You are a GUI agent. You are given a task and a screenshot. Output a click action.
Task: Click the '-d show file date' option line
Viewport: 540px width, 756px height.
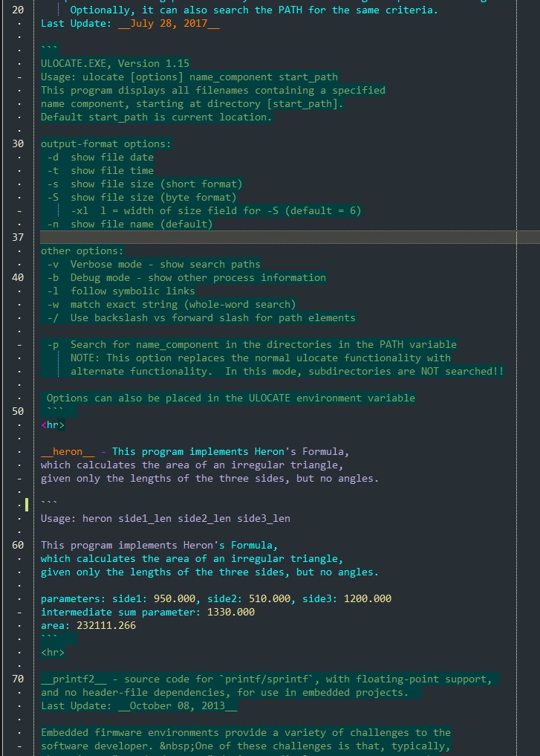[100, 157]
